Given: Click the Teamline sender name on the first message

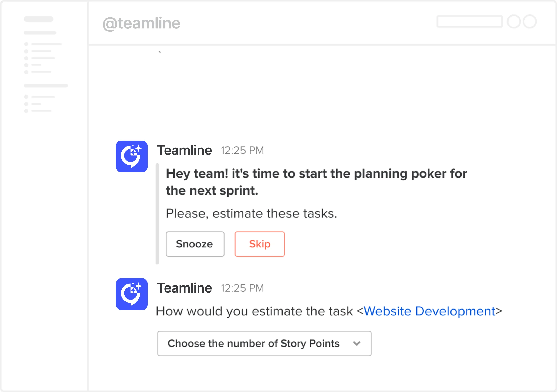Looking at the screenshot, I should click(x=185, y=150).
